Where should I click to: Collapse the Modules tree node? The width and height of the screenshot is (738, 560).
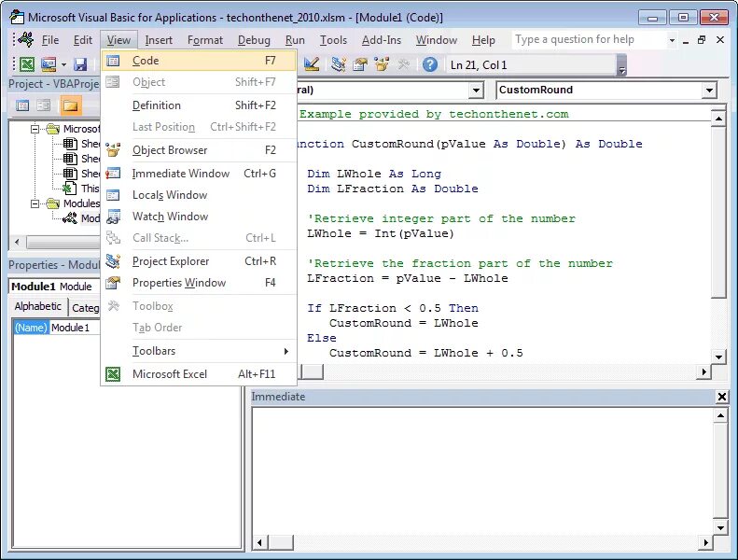(x=35, y=203)
